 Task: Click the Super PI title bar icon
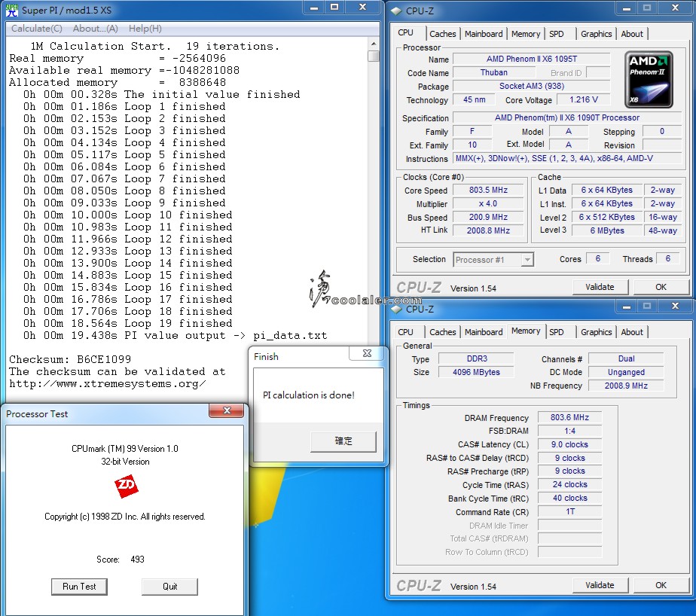click(12, 11)
